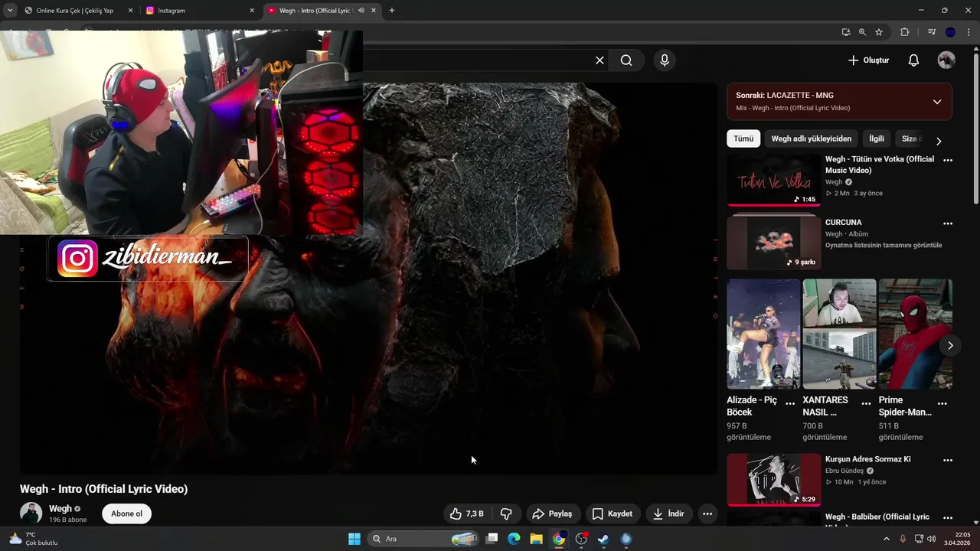Open the Prime Spider-Man short
The height and width of the screenshot is (551, 980).
(915, 334)
